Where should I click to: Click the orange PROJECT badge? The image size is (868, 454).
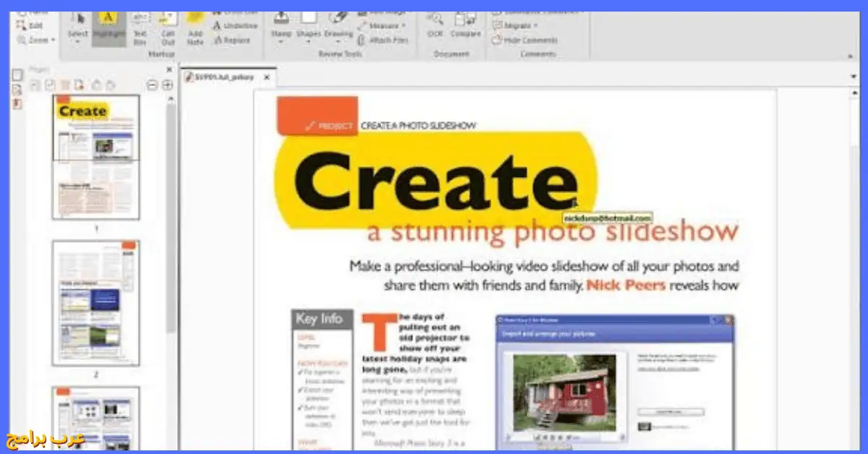(318, 116)
